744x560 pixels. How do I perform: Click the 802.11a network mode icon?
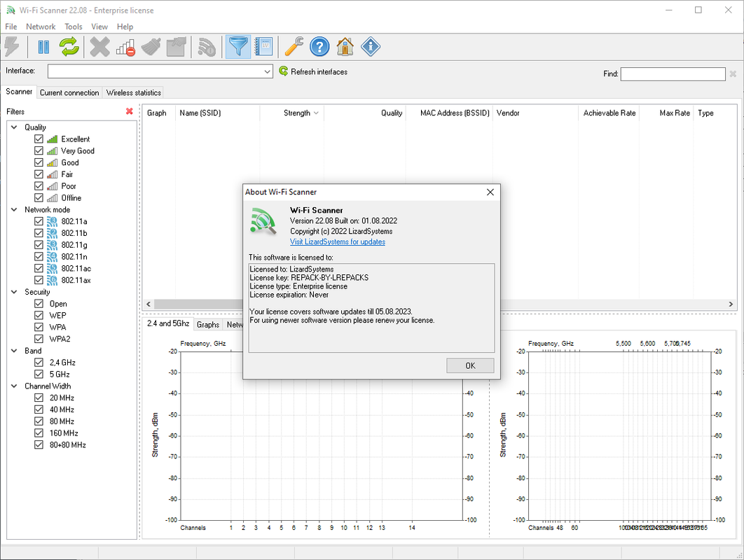52,221
